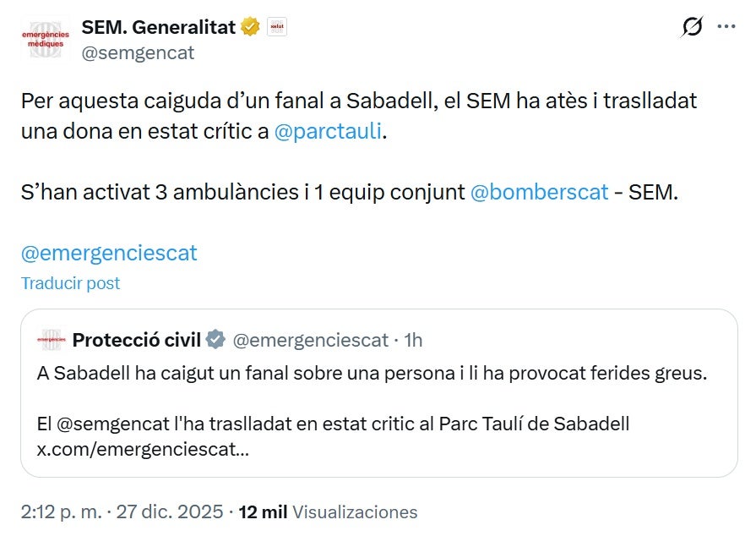Click the SEM. Generalitat display name
The height and width of the screenshot is (536, 756).
tap(157, 26)
